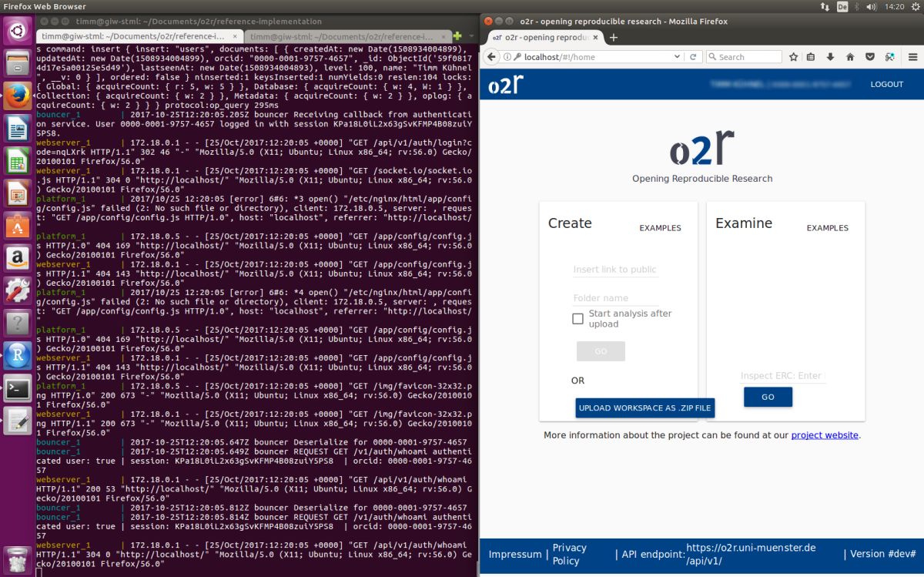Viewport: 924px width, 577px height.
Task: Click the grey GO button under Create
Action: pyautogui.click(x=601, y=351)
